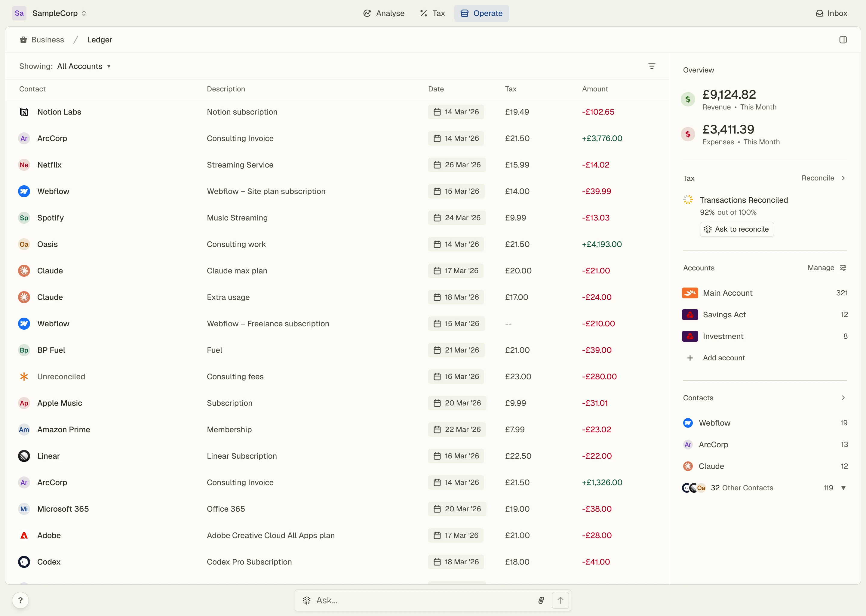The width and height of the screenshot is (866, 616).
Task: Click Claude logo on Extra usage row
Action: (24, 297)
